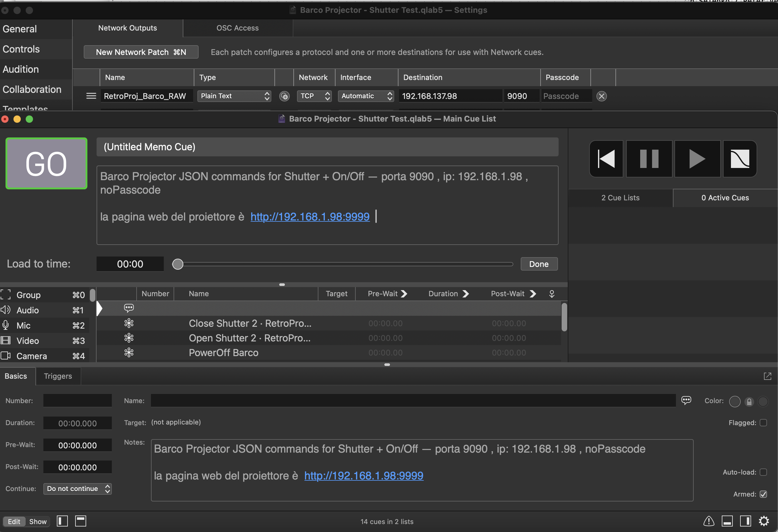This screenshot has width=778, height=532.
Task: Select the Mic cue tool icon
Action: pyautogui.click(x=6, y=325)
